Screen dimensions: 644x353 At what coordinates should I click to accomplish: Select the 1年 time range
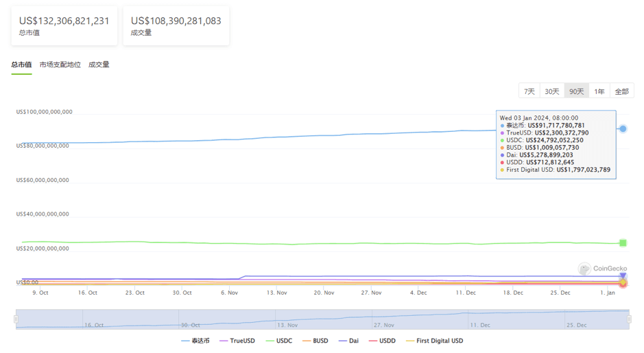click(x=599, y=91)
